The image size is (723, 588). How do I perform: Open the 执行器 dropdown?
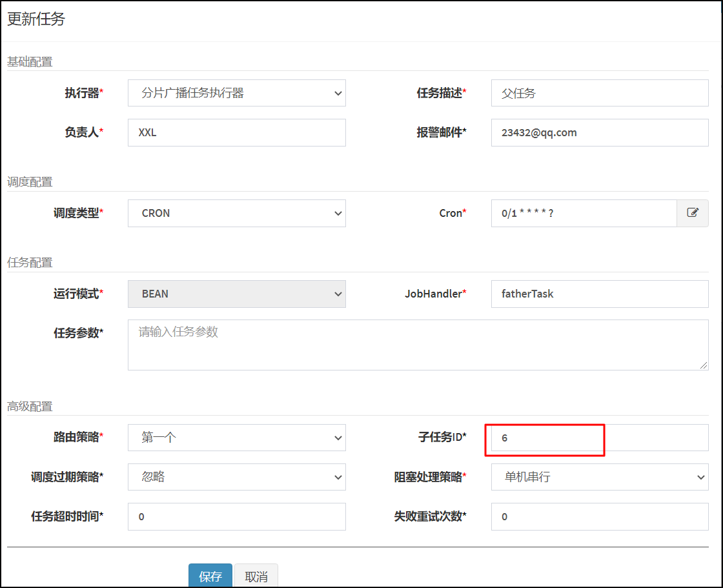click(x=236, y=93)
